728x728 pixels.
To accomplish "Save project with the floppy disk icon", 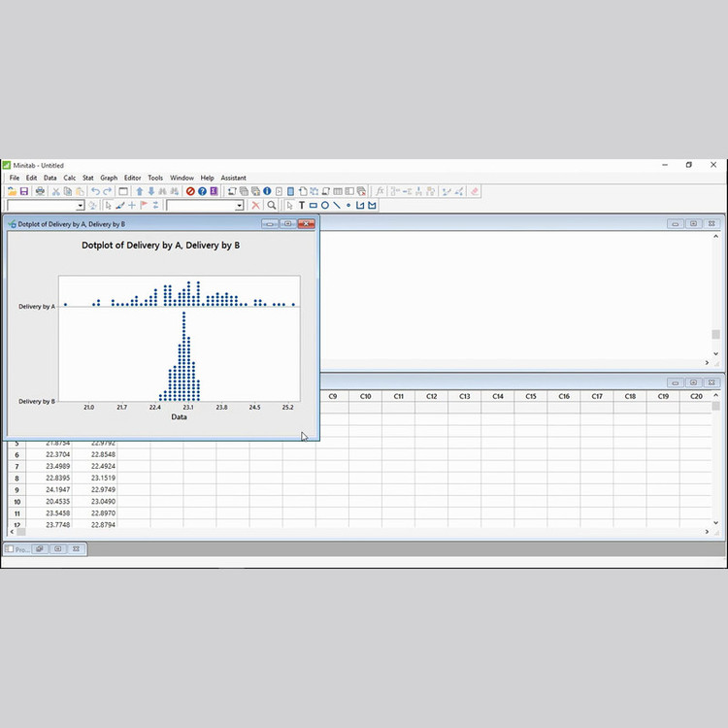I will pyautogui.click(x=23, y=191).
